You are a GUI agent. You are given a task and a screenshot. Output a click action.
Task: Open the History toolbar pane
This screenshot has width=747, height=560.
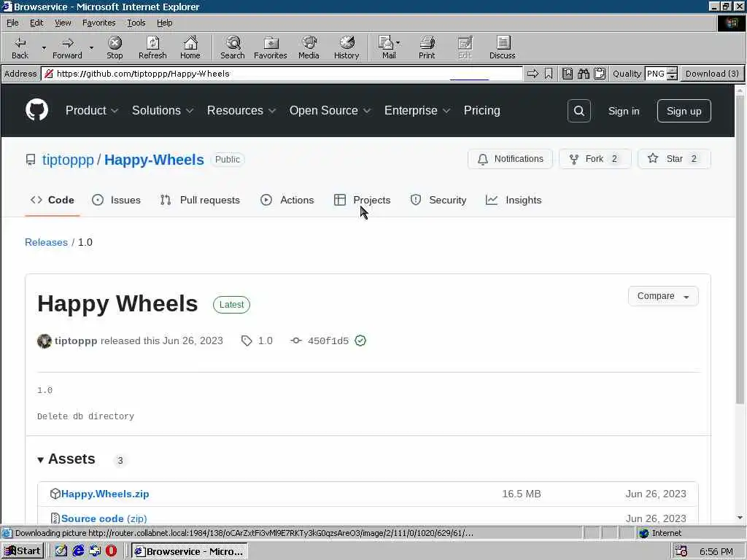tap(347, 47)
